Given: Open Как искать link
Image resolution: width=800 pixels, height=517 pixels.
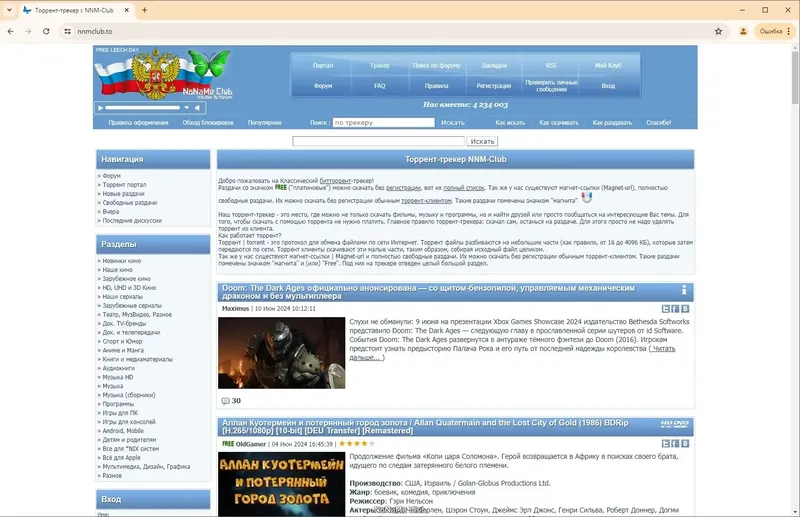Looking at the screenshot, I should pyautogui.click(x=510, y=122).
